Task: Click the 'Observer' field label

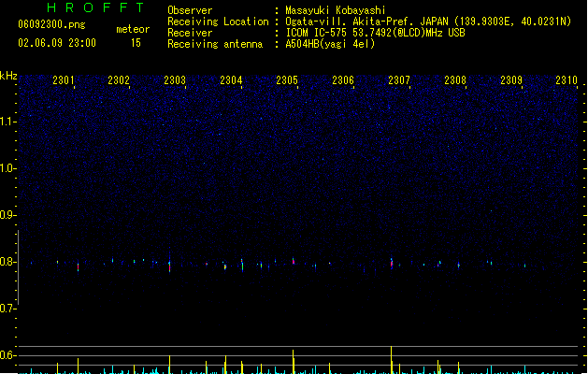Action: tap(190, 10)
